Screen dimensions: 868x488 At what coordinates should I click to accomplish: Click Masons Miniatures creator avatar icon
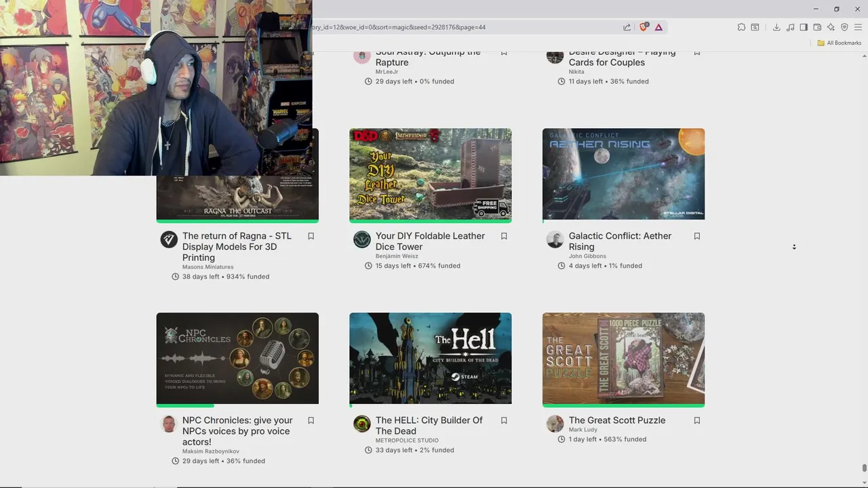(169, 239)
